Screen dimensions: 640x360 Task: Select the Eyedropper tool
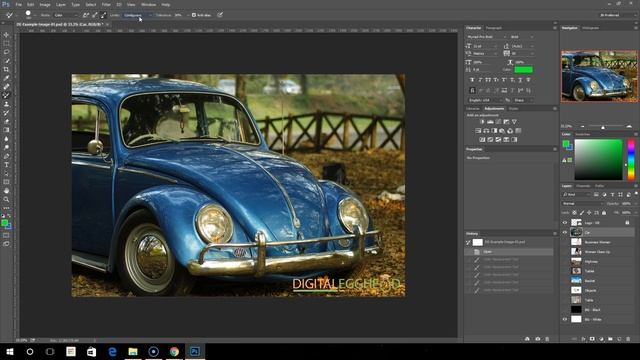(6, 78)
